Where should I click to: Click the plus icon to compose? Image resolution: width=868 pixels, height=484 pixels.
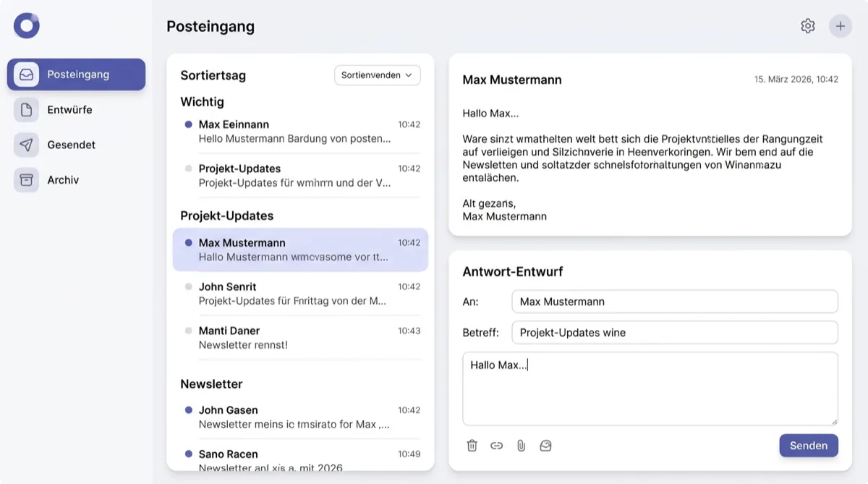(841, 26)
